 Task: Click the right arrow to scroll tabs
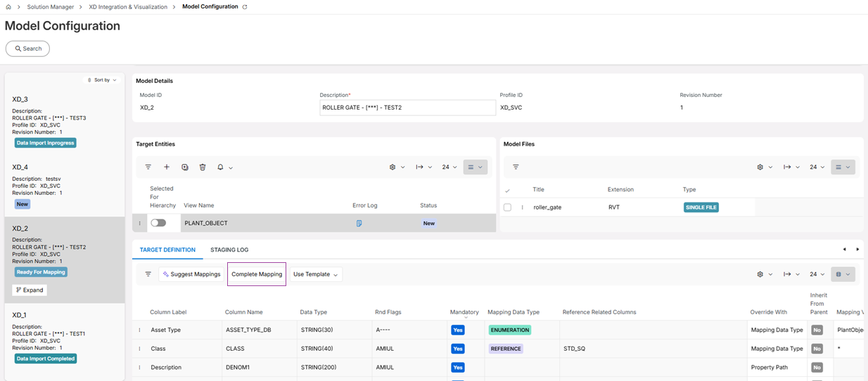tap(857, 250)
